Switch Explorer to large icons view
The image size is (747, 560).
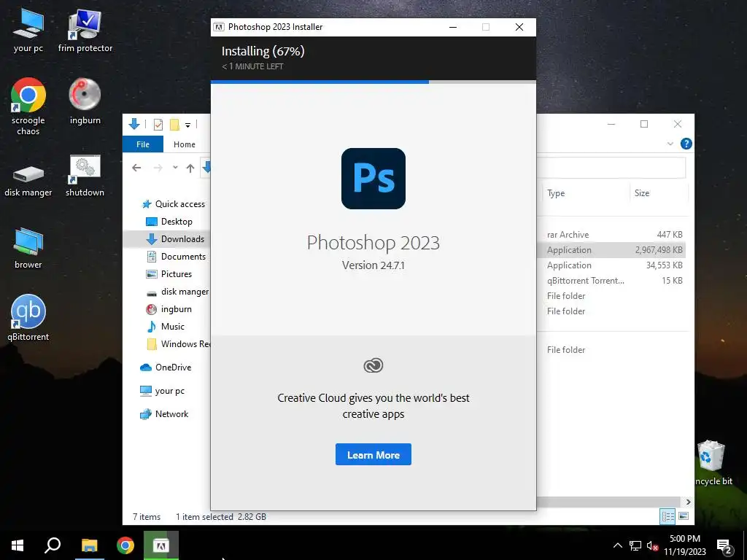(683, 516)
